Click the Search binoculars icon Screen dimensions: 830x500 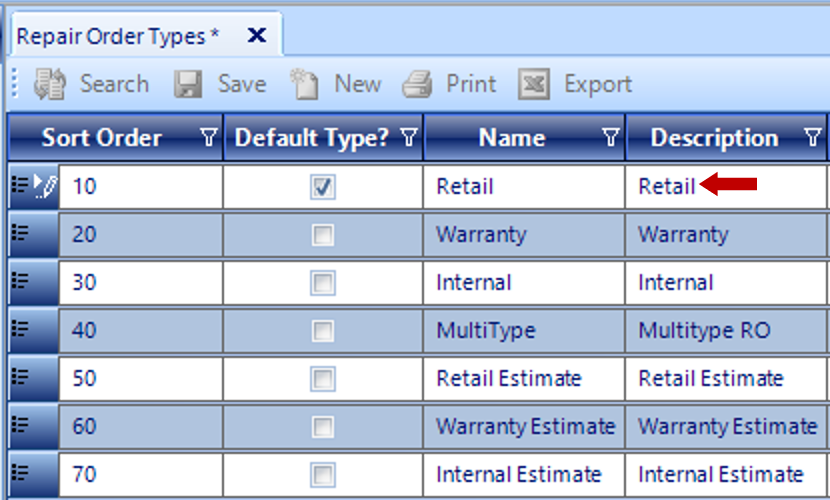[49, 85]
